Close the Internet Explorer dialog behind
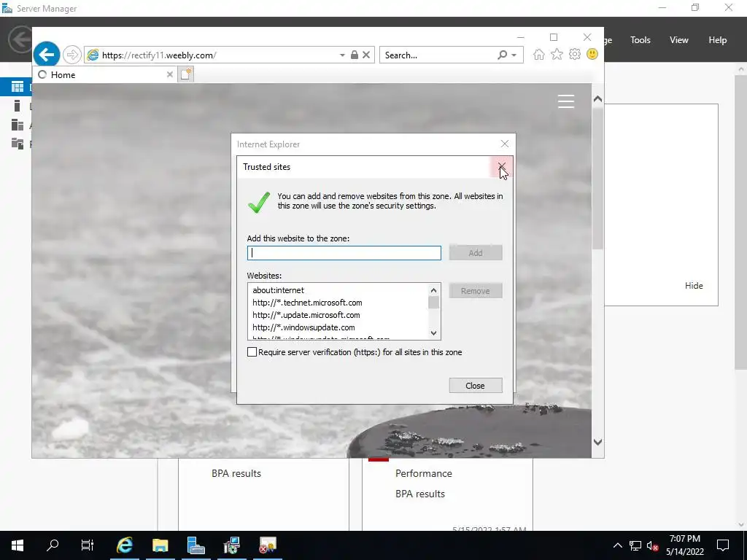Viewport: 747px width, 560px height. tap(505, 144)
